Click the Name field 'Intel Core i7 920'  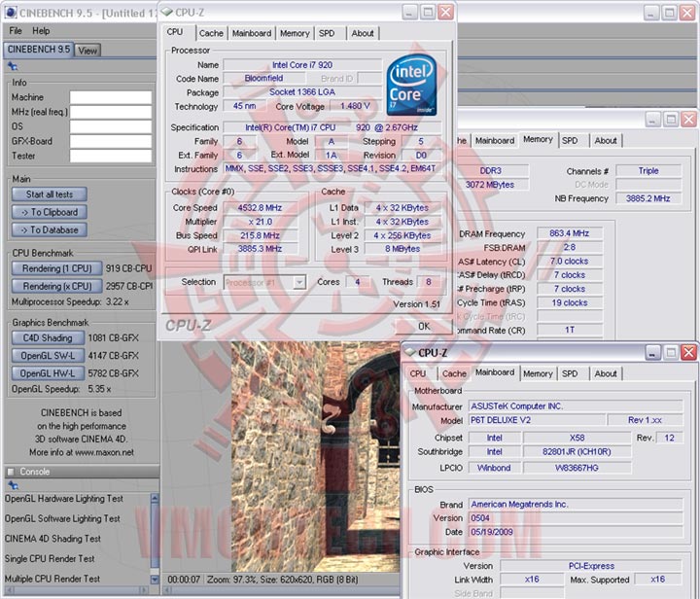(302, 65)
